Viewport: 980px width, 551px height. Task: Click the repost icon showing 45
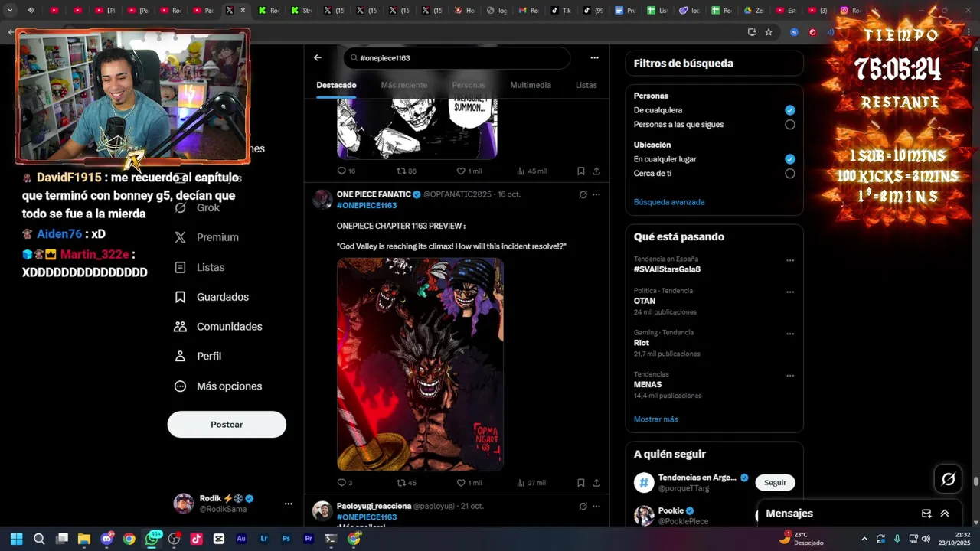coord(401,483)
